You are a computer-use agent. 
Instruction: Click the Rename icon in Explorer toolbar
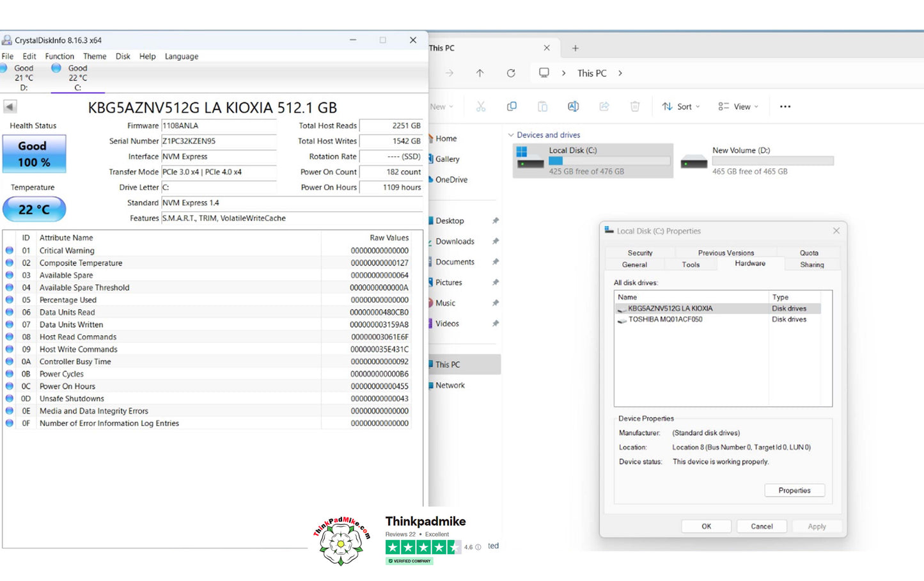pos(573,106)
